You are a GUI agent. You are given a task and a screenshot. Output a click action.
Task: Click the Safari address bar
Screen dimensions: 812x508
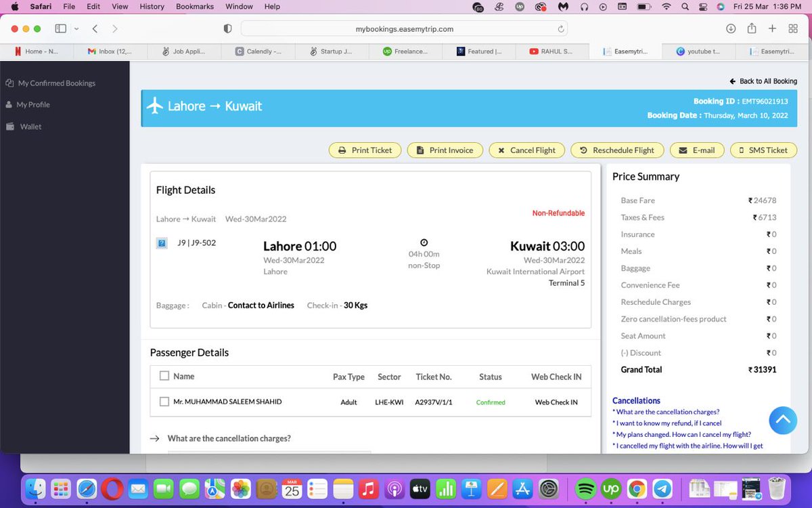(404, 29)
